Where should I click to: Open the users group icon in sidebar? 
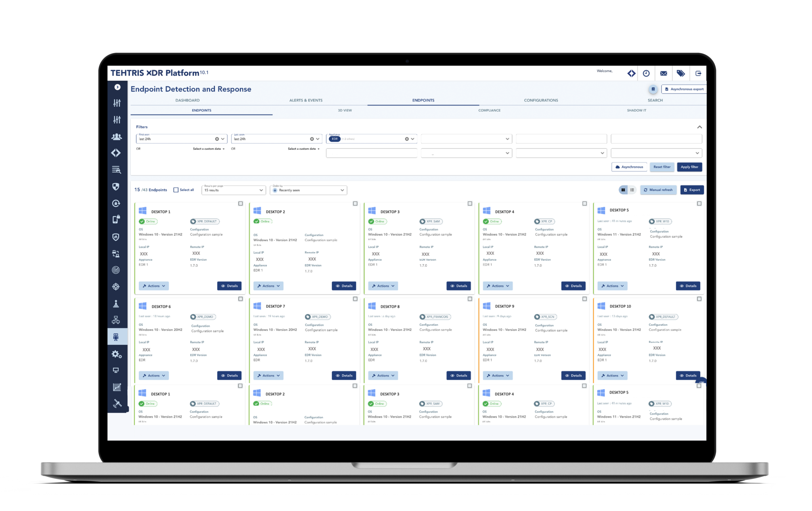(x=117, y=137)
